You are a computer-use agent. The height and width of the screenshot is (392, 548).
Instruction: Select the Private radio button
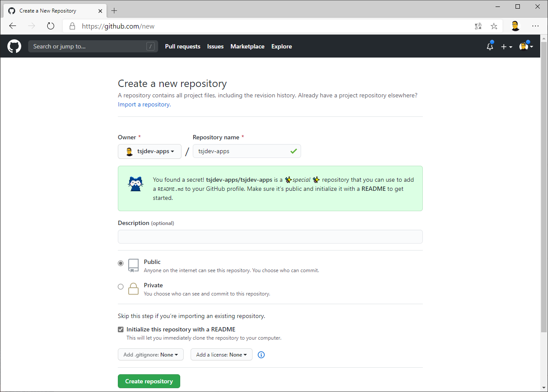pyautogui.click(x=121, y=286)
